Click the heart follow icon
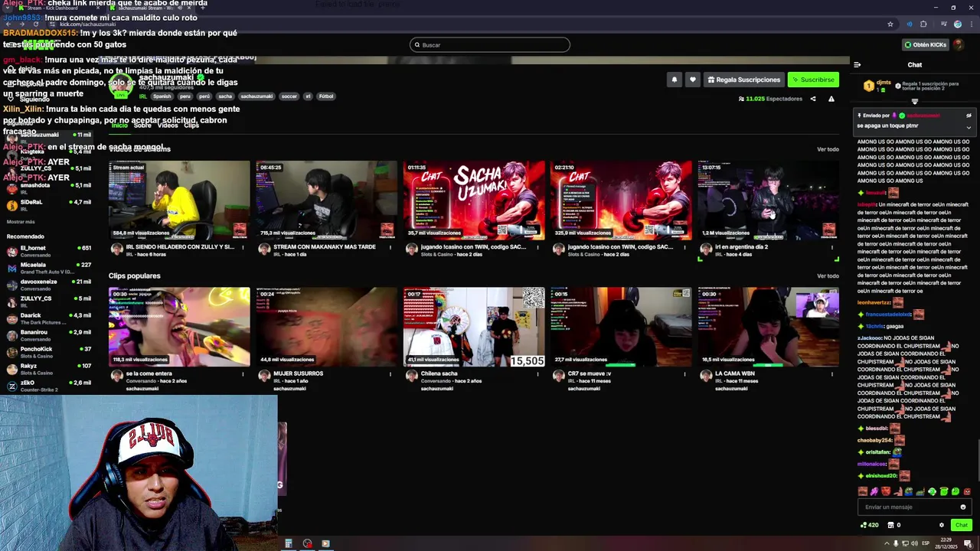Viewport: 980px width, 551px height. point(692,80)
